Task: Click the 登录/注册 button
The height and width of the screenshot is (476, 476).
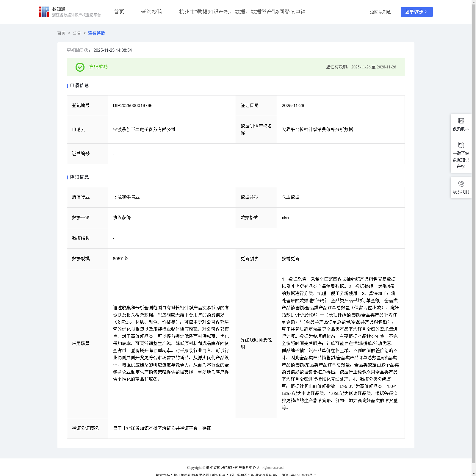Action: [416, 12]
